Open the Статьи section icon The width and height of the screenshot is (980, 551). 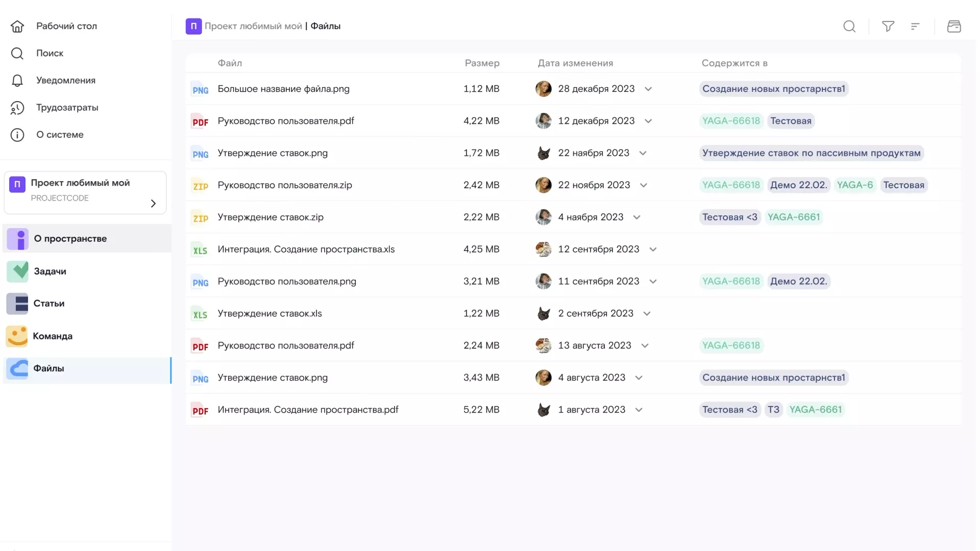point(17,304)
